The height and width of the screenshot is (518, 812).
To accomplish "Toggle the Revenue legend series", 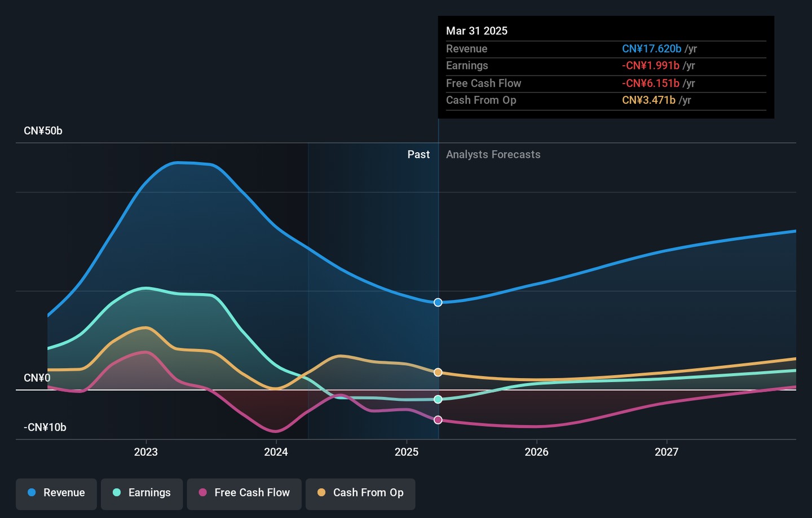I will [x=56, y=493].
